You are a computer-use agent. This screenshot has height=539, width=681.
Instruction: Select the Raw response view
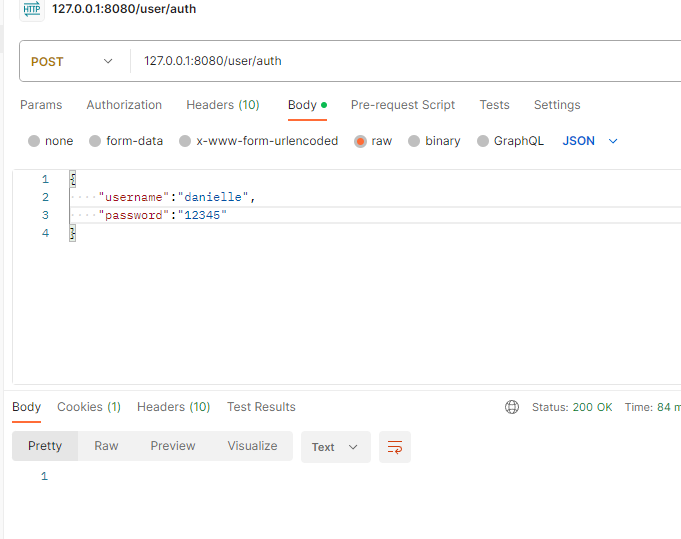pos(106,446)
